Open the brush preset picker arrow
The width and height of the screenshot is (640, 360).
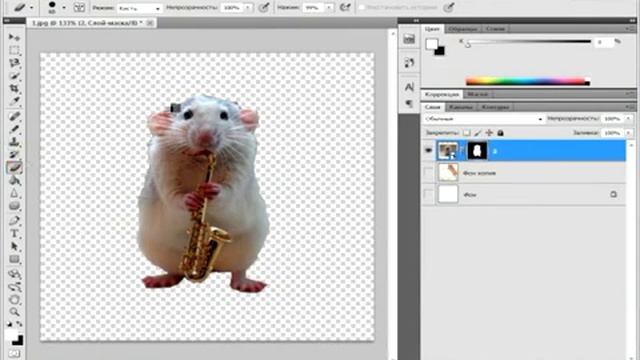pyautogui.click(x=64, y=7)
